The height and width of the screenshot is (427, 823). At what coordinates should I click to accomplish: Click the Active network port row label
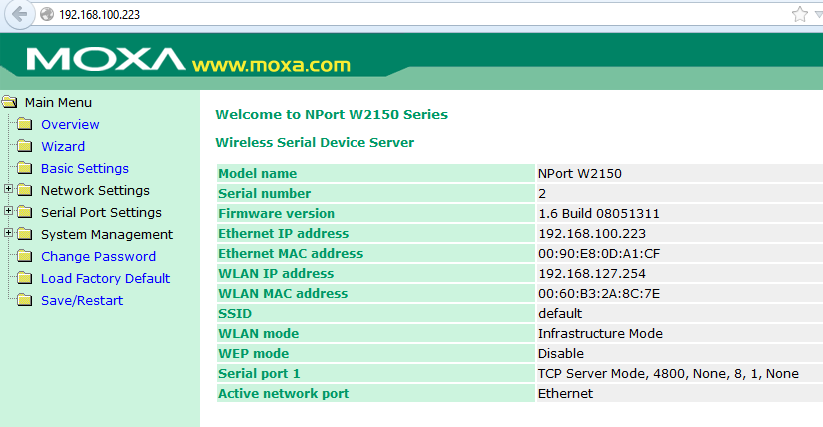[x=284, y=393]
